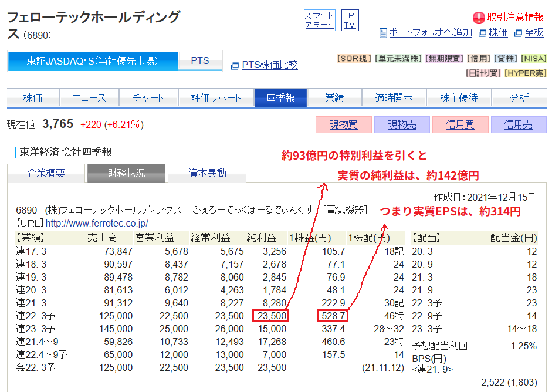Viewport: 552px width, 392px height.
Task: Go to the チャート tab
Action: (148, 98)
